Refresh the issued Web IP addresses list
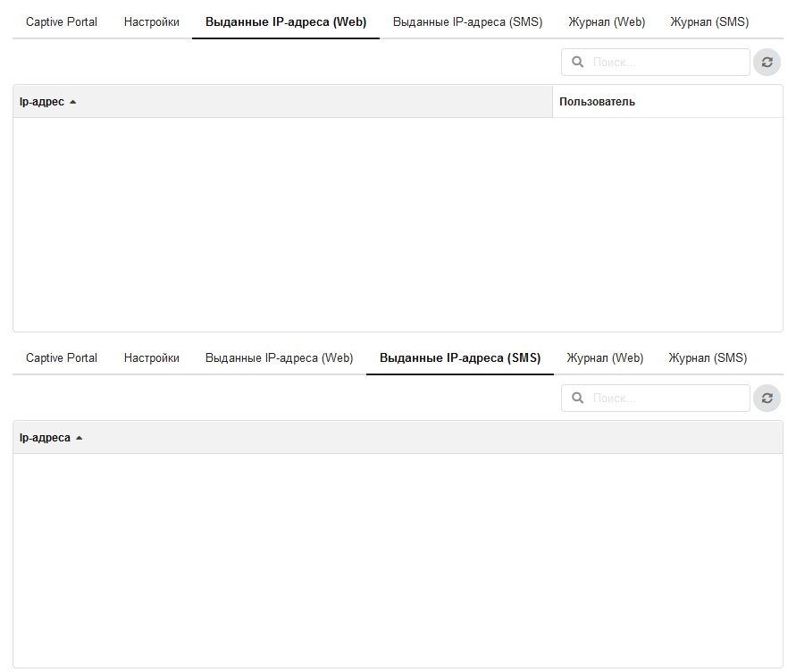Screen dimensions: 796x672 coord(767,63)
